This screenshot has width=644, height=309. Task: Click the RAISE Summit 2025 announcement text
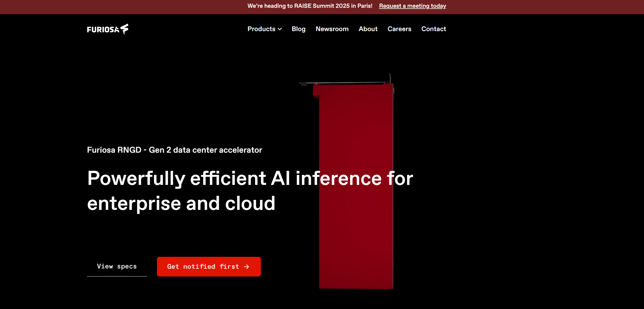pyautogui.click(x=310, y=6)
